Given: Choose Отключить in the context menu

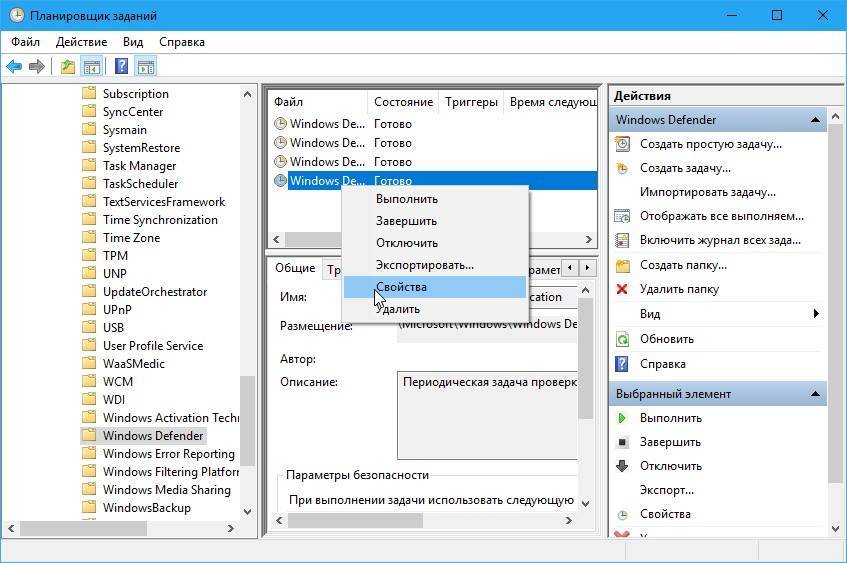Looking at the screenshot, I should tap(435, 243).
